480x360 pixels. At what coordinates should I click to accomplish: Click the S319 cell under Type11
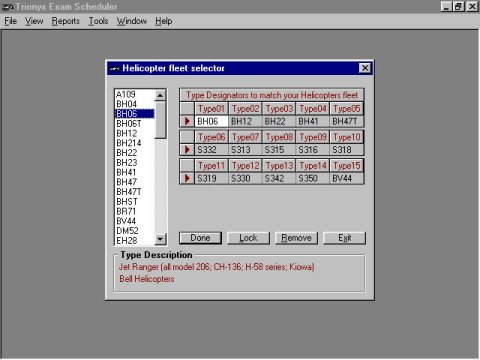pos(212,178)
